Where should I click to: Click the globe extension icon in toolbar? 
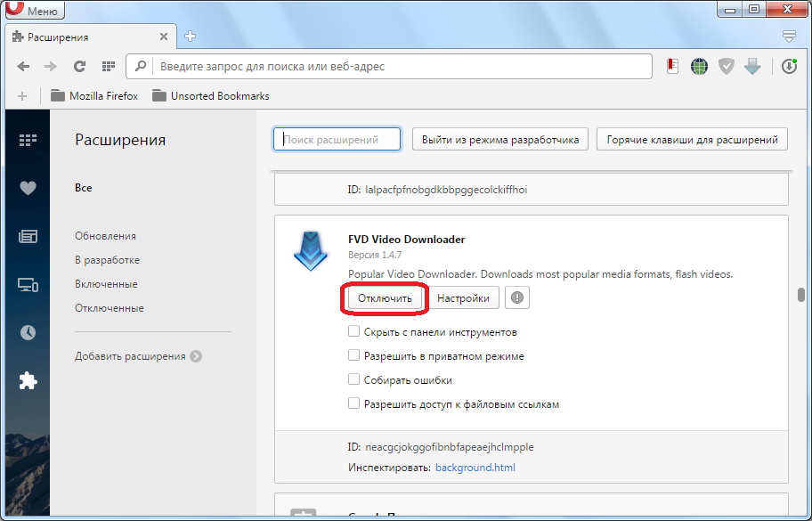click(x=700, y=67)
